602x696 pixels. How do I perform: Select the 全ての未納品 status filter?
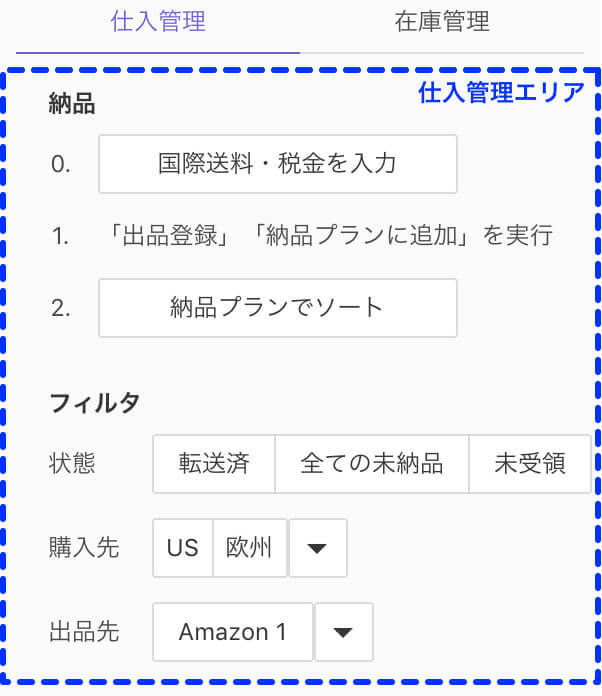pyautogui.click(x=372, y=464)
